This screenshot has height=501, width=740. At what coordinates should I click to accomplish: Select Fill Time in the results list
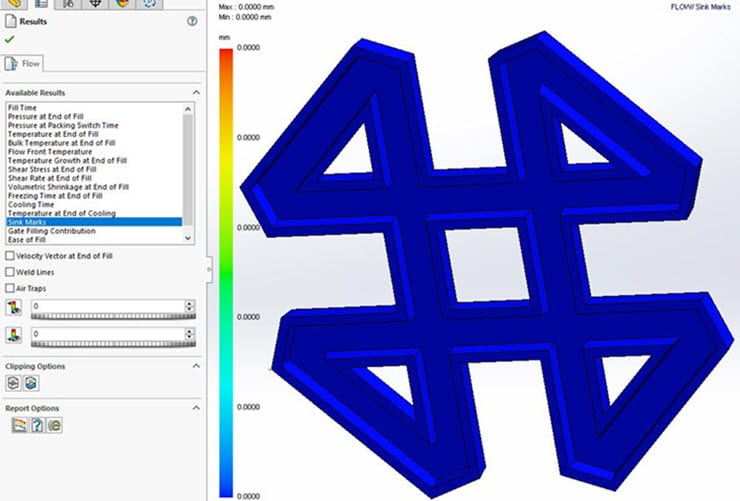pos(22,106)
